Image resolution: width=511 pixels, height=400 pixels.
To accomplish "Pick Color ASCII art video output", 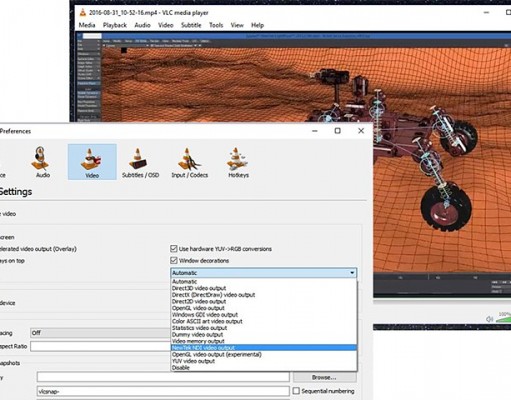I will [x=264, y=321].
